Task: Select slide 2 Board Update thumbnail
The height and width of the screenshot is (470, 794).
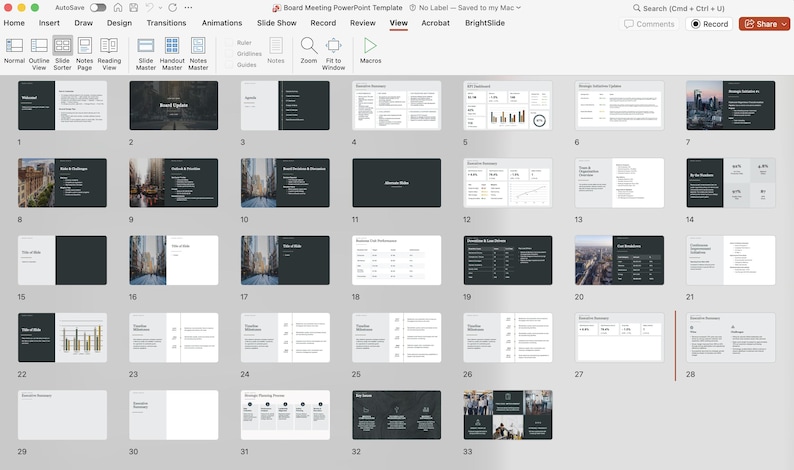Action: 174,105
